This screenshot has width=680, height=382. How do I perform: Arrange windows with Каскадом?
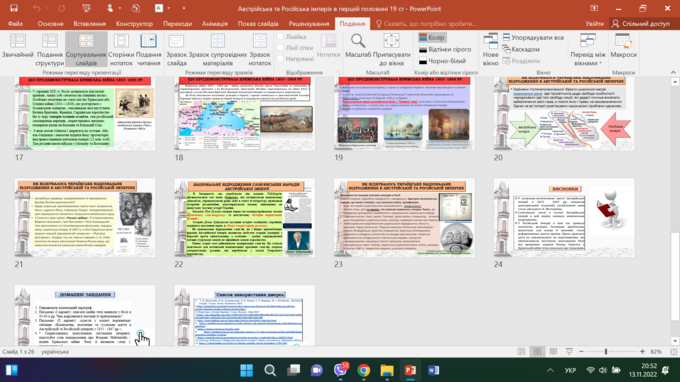point(521,49)
